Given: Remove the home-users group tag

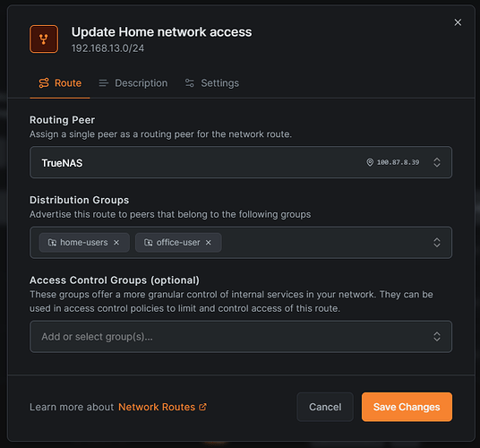Looking at the screenshot, I should tap(116, 243).
